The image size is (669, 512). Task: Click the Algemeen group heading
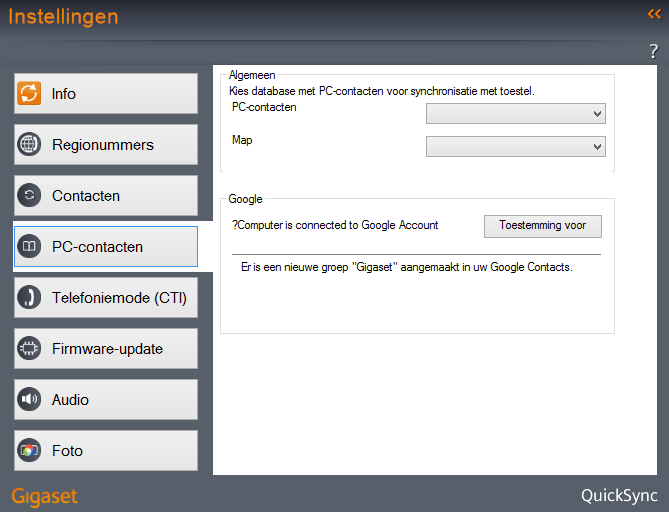(x=252, y=75)
